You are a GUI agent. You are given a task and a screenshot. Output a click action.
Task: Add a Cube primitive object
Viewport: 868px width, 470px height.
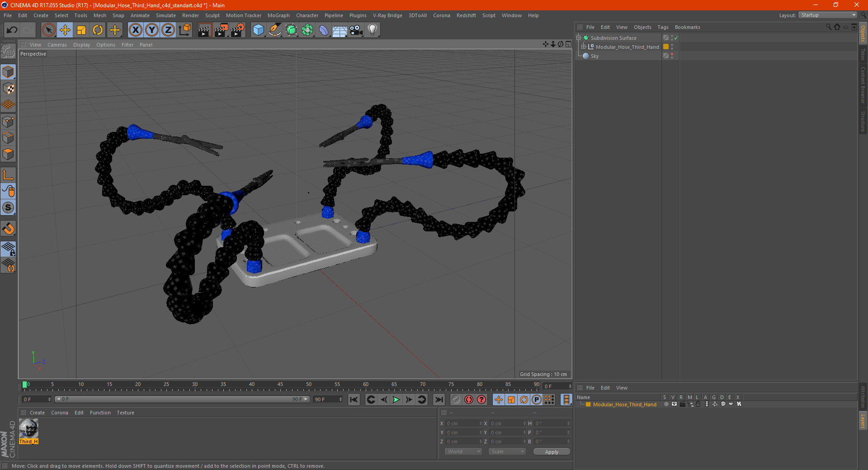point(258,30)
